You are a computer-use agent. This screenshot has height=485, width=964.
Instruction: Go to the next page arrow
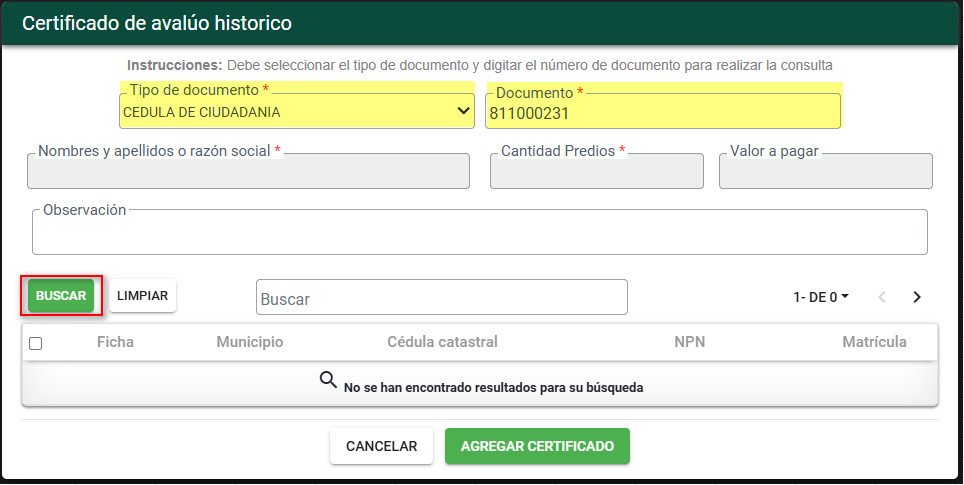click(x=917, y=298)
